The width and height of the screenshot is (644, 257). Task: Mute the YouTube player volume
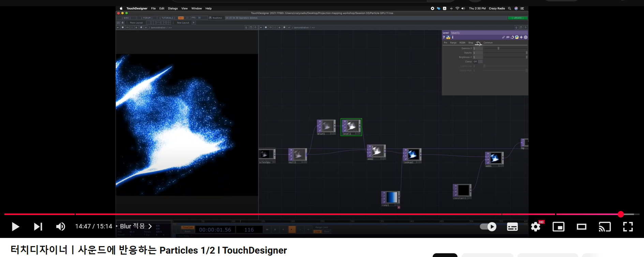(x=61, y=227)
